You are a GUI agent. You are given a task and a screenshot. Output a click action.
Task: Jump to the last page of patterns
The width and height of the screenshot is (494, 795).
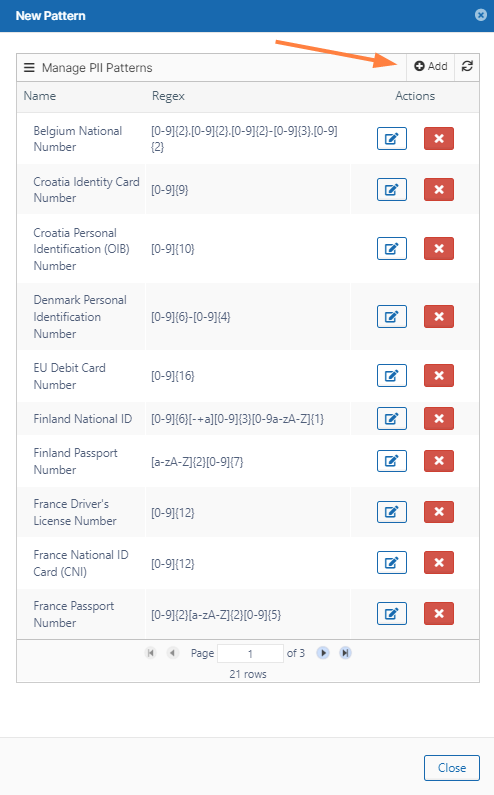coord(345,653)
